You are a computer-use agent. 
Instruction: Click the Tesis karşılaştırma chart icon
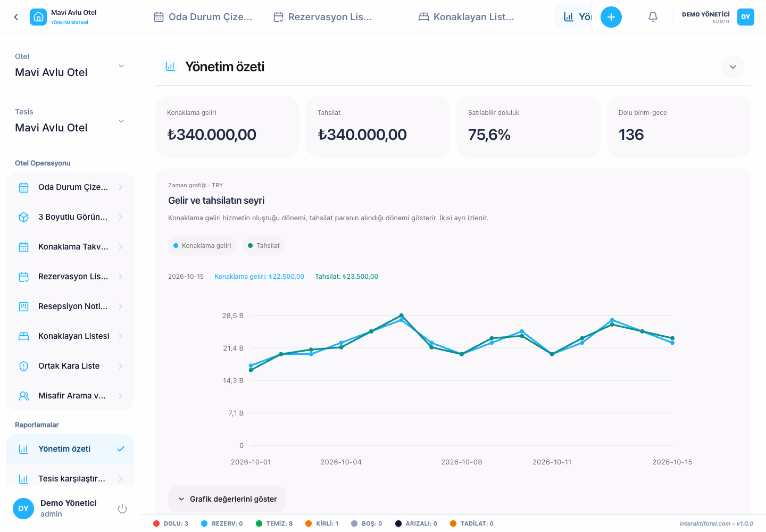(24, 479)
